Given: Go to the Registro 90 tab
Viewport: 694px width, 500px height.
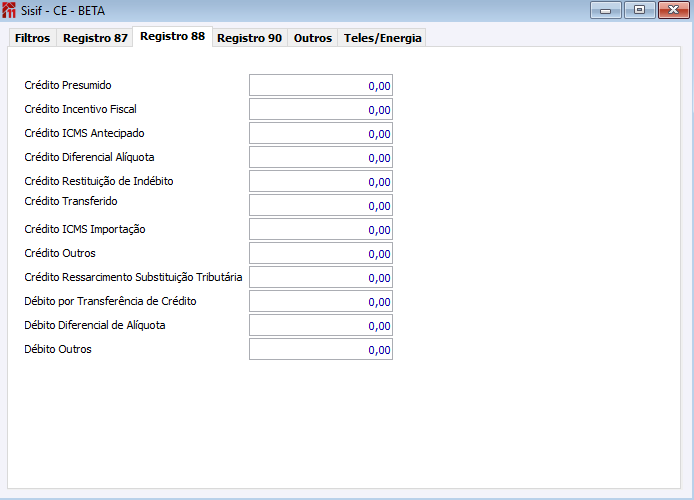Looking at the screenshot, I should pos(250,38).
